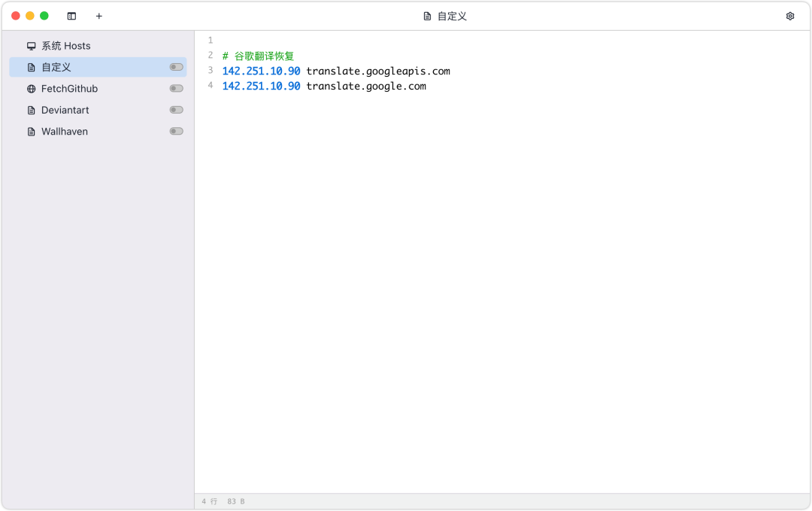812x511 pixels.
Task: Turn on the FetchGithub toggle
Action: 176,89
